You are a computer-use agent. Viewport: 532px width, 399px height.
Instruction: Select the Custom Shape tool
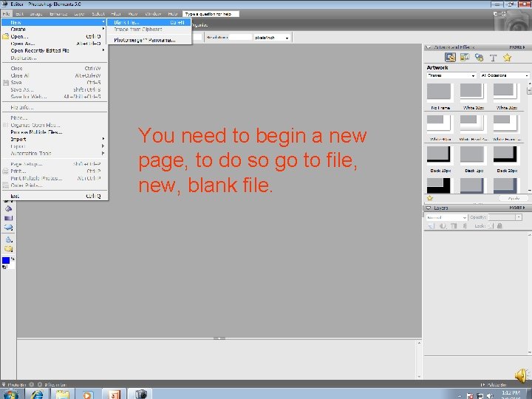tap(8, 228)
